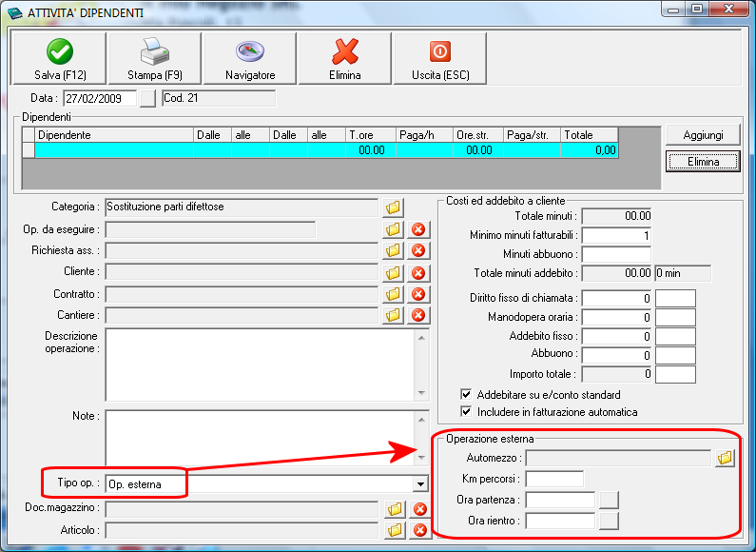Screen dimensions: 756x552
Task: Click the Importo totale secondary box
Action: 675,374
